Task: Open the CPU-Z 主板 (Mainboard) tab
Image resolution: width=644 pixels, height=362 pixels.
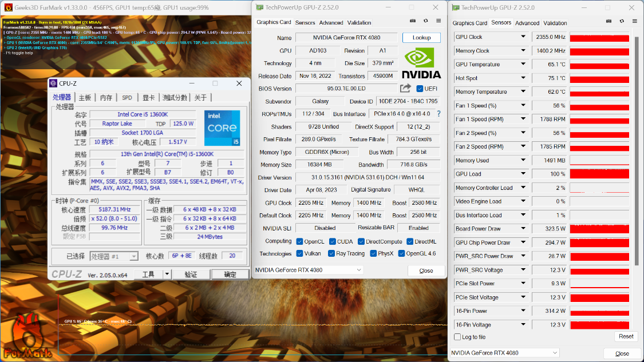Action: [x=85, y=98]
